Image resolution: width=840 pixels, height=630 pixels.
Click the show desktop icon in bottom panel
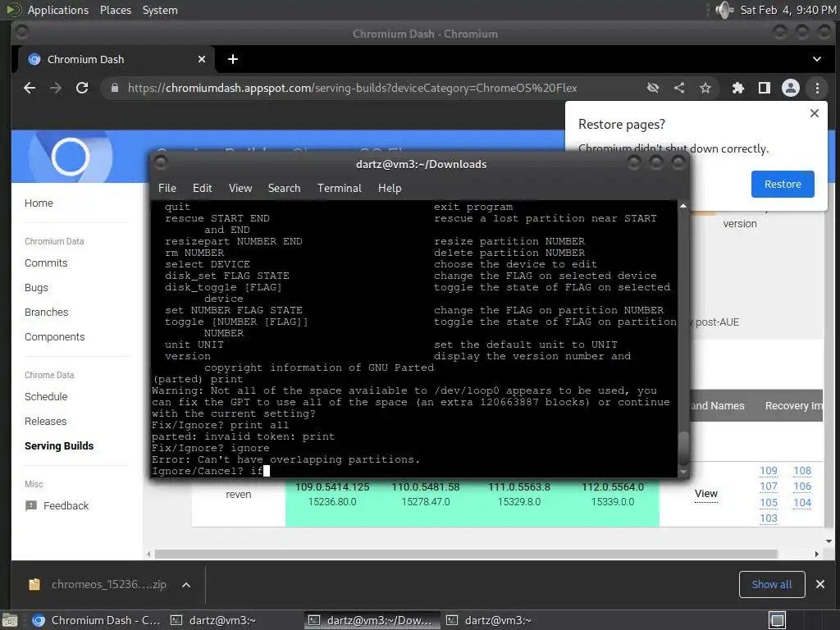(10, 620)
